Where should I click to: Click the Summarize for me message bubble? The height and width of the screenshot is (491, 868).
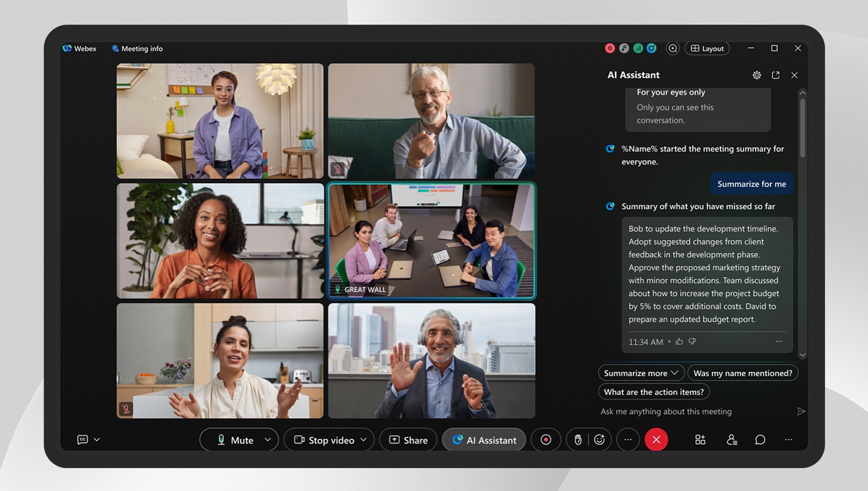[x=752, y=184]
